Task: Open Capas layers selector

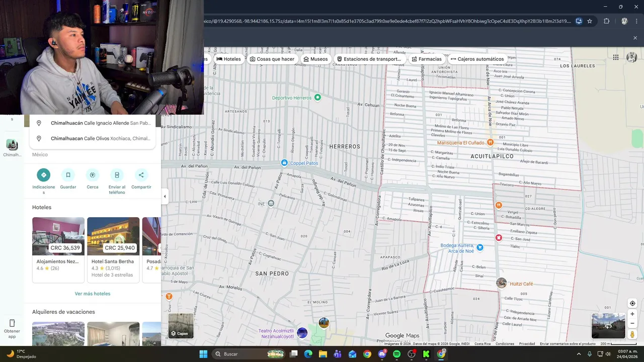Action: click(x=181, y=326)
